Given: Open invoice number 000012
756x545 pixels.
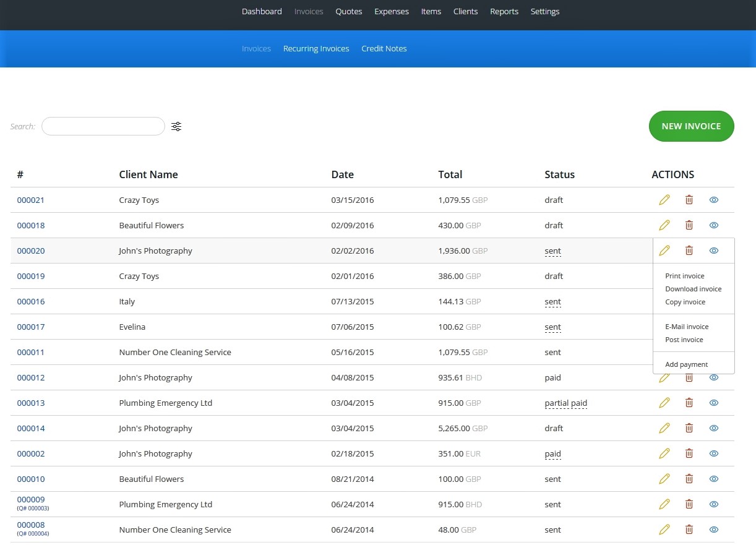Looking at the screenshot, I should (x=31, y=377).
